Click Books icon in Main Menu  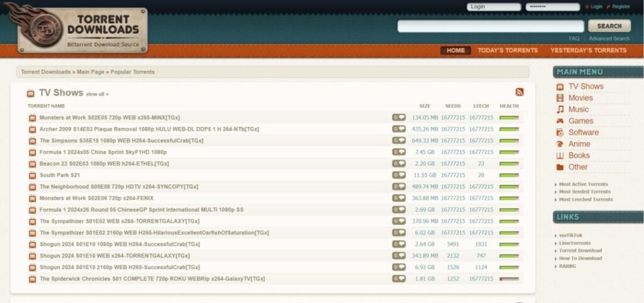(560, 156)
